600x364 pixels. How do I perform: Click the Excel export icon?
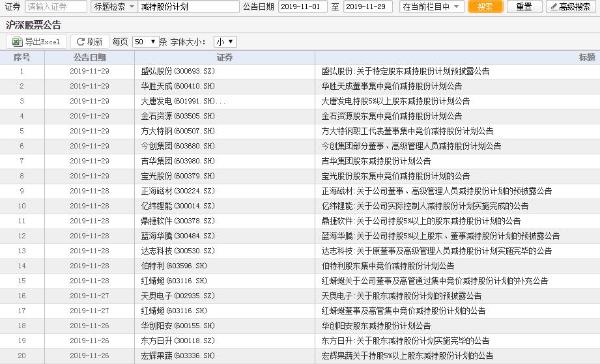pyautogui.click(x=17, y=42)
